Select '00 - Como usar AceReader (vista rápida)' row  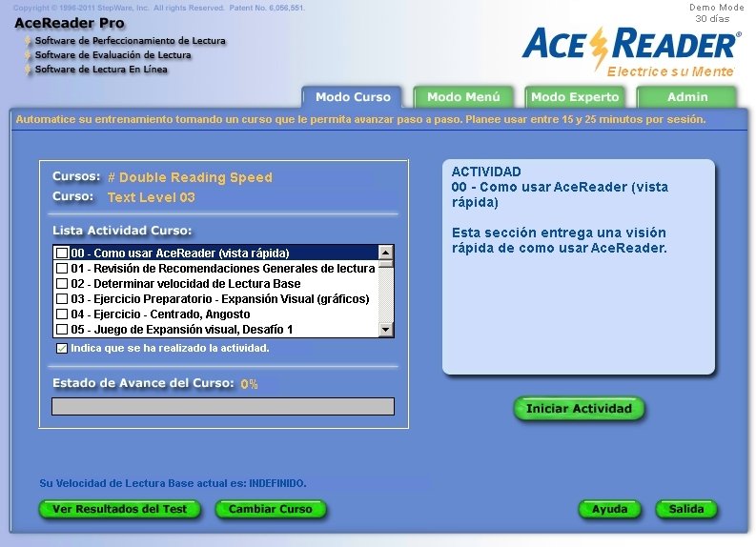[215, 253]
